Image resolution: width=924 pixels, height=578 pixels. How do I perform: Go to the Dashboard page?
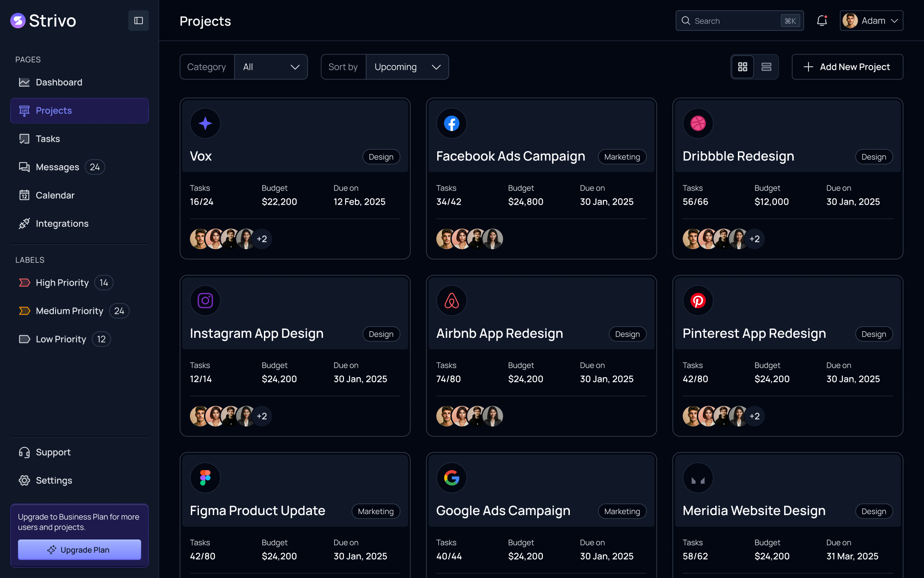point(59,82)
